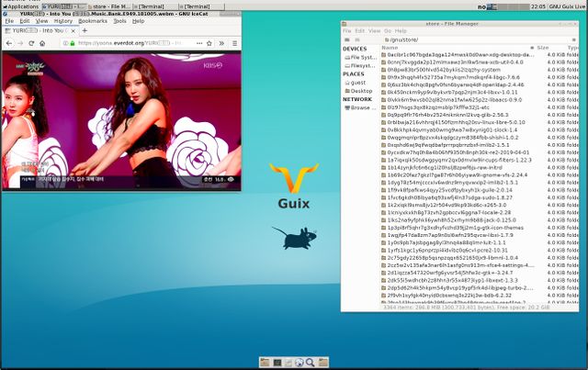Select the libgc-7.6.6 folder
This screenshot has width=588, height=370.
(x=480, y=77)
